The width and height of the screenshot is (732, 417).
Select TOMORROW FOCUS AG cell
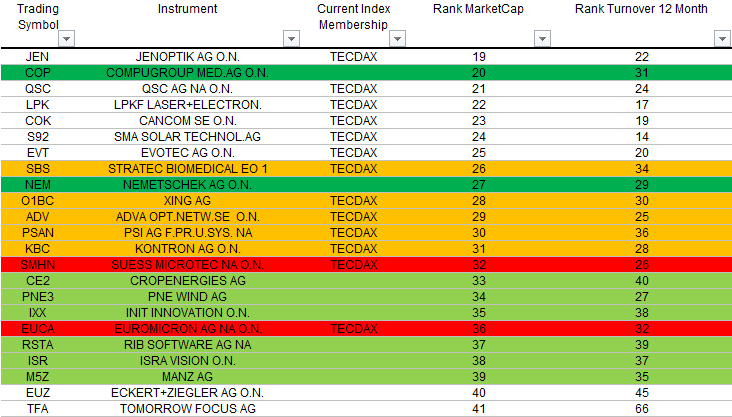[x=187, y=409]
